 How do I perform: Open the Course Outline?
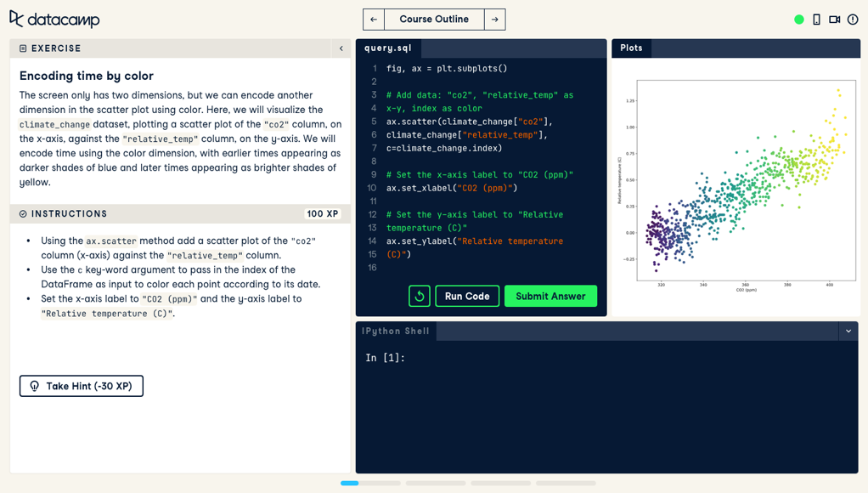click(434, 19)
